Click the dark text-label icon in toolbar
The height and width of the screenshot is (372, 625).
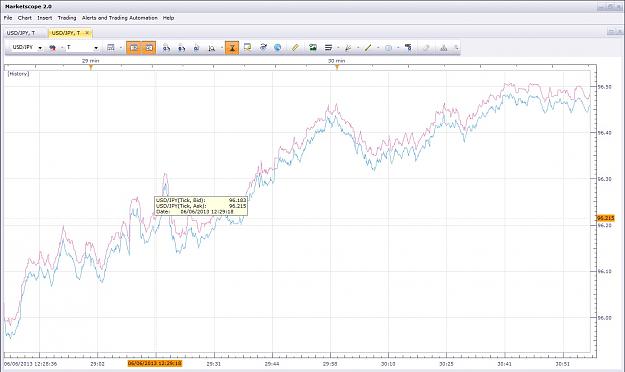[408, 47]
